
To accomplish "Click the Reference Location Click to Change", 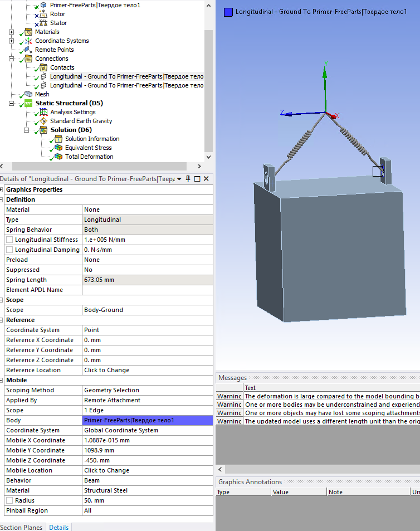I will [148, 370].
